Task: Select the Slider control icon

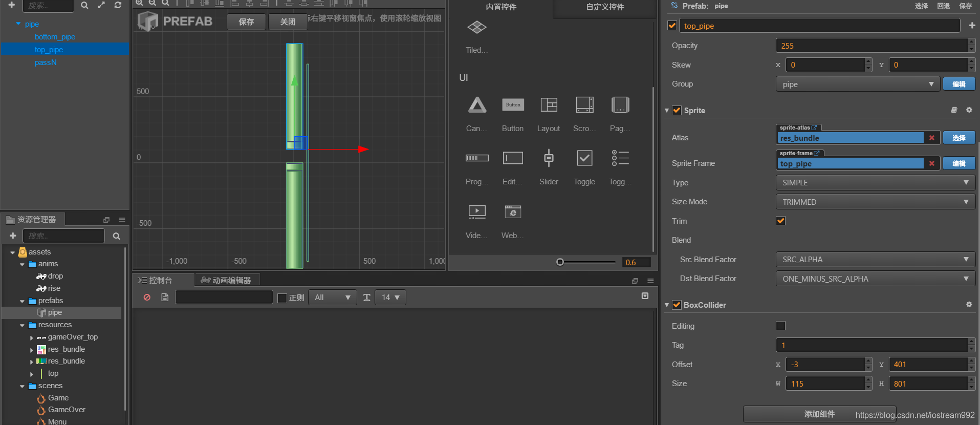Action: coord(549,158)
